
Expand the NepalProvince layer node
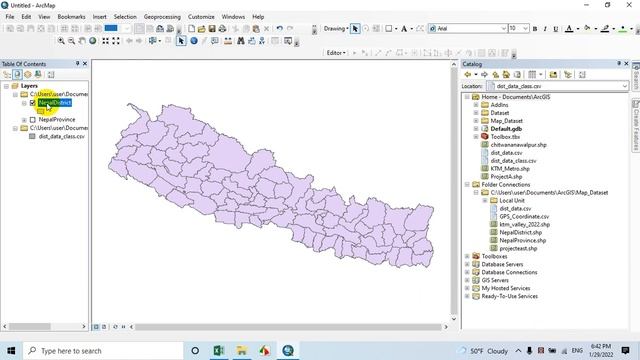24,120
